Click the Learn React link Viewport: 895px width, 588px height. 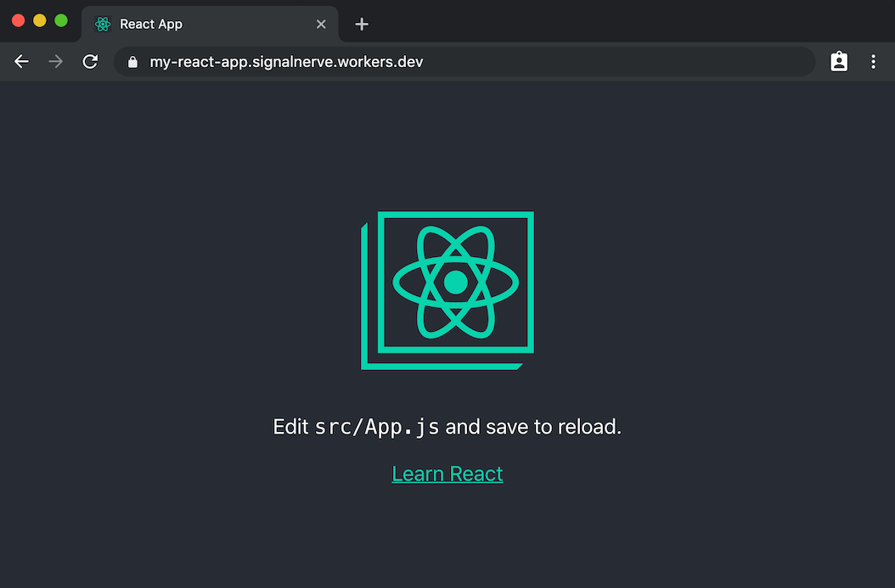point(447,473)
